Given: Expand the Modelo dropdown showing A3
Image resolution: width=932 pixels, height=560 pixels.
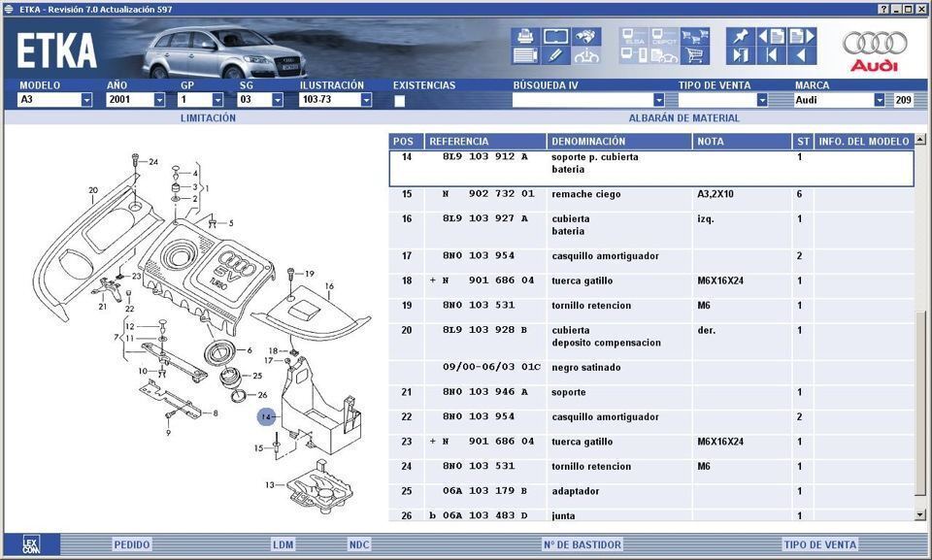Looking at the screenshot, I should [x=86, y=100].
